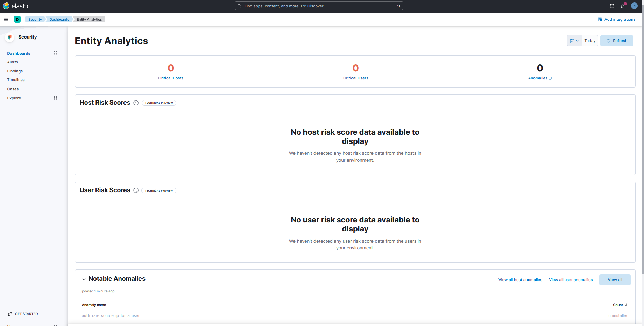Click the Elastic logo

16,6
